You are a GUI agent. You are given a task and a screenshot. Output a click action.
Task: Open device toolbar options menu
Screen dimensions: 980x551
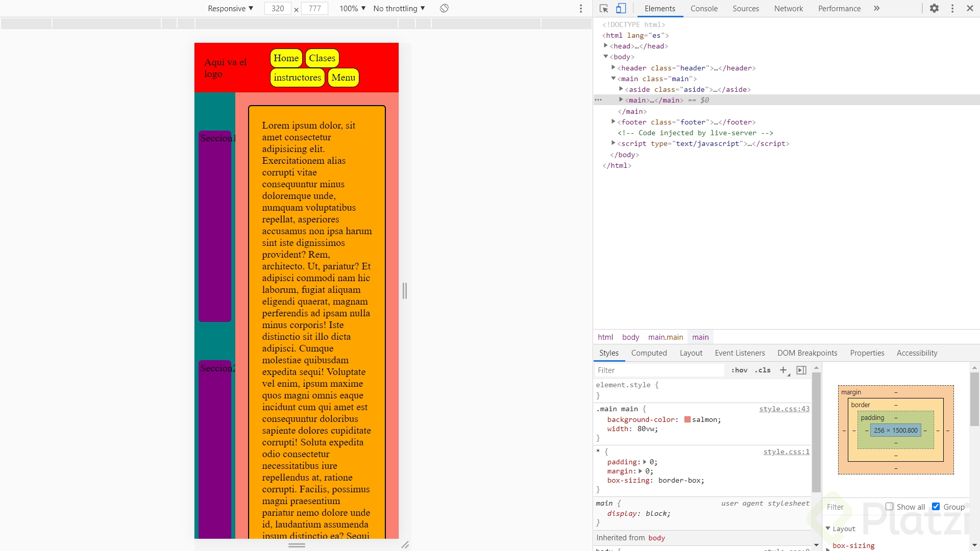[x=581, y=8]
